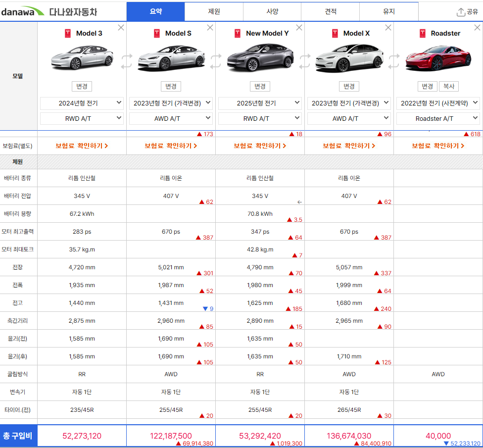
Task: Click Tesla logo next to New Model Y
Action: click(238, 33)
